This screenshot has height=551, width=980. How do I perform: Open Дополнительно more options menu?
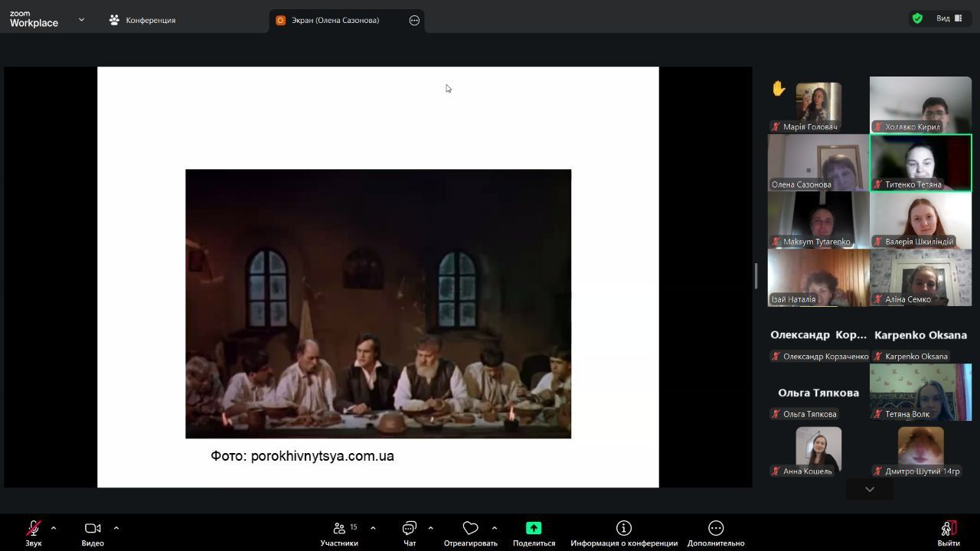(715, 532)
